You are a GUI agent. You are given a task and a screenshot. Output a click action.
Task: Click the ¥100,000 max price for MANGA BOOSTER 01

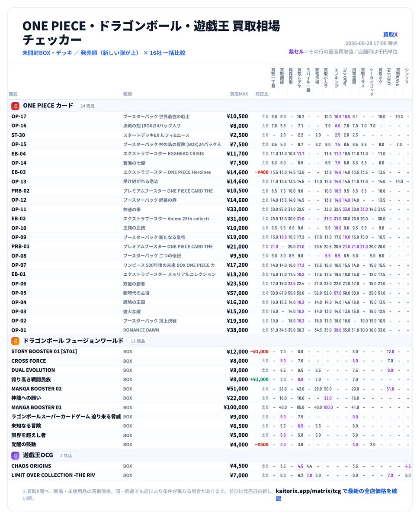[x=236, y=407]
